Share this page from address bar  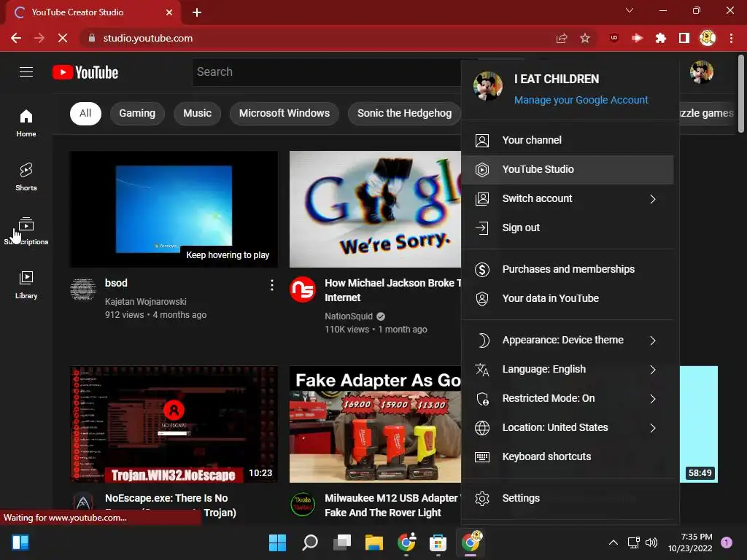click(x=562, y=38)
